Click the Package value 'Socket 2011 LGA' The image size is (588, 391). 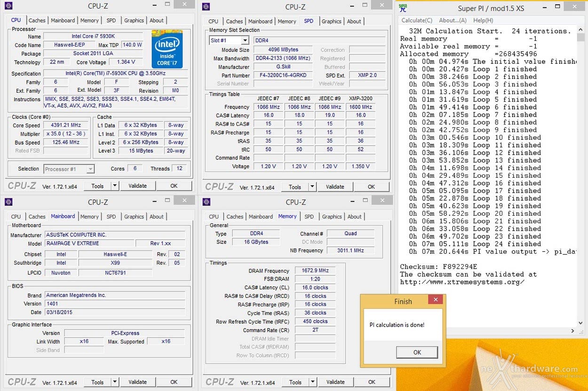coord(93,54)
